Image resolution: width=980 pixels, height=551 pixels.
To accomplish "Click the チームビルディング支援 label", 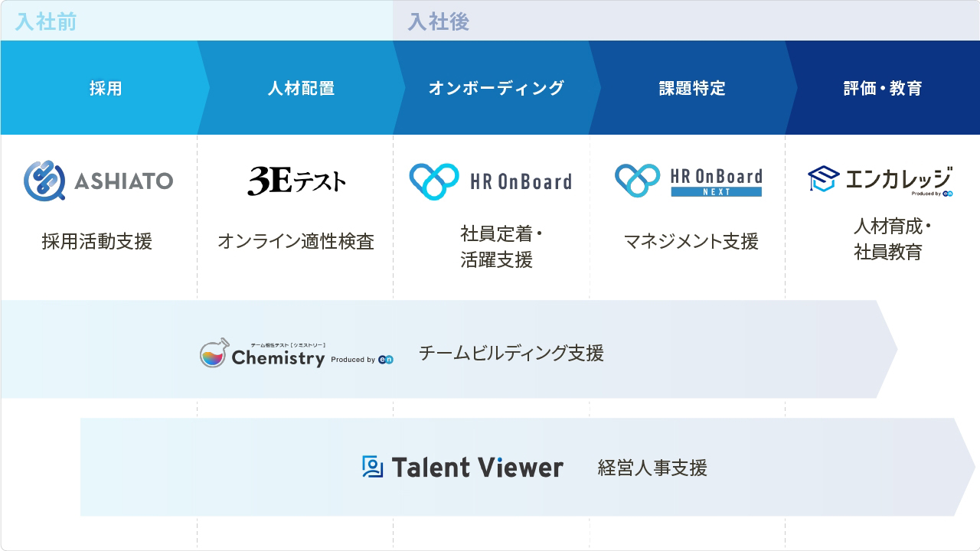I will pyautogui.click(x=511, y=353).
